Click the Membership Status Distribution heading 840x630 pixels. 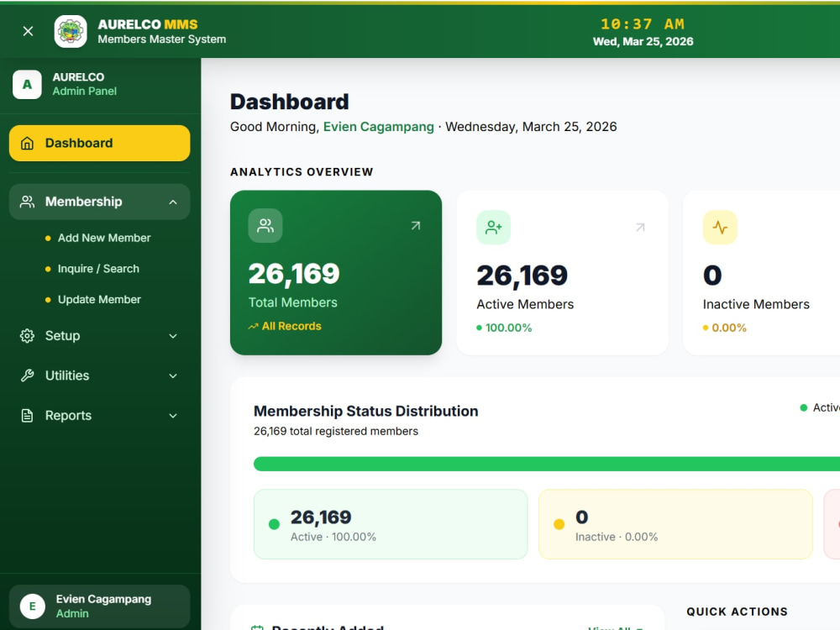point(366,411)
